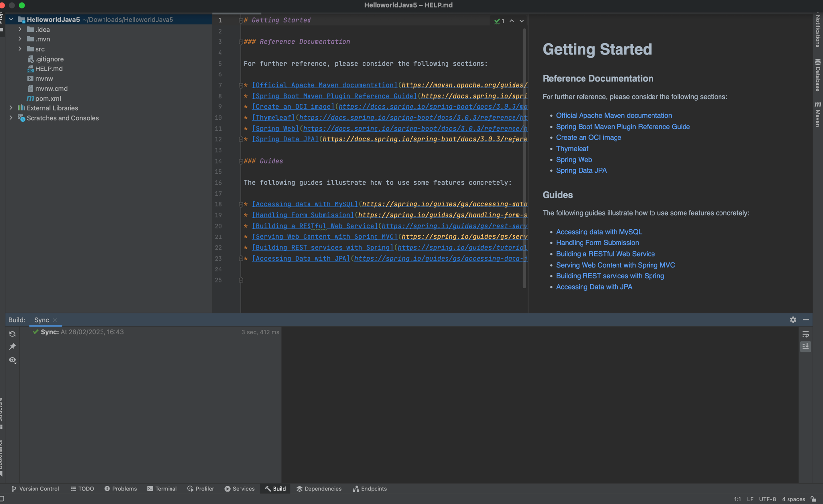The height and width of the screenshot is (504, 823).
Task: Open the Bookmarks side tool window
Action: 2,458
